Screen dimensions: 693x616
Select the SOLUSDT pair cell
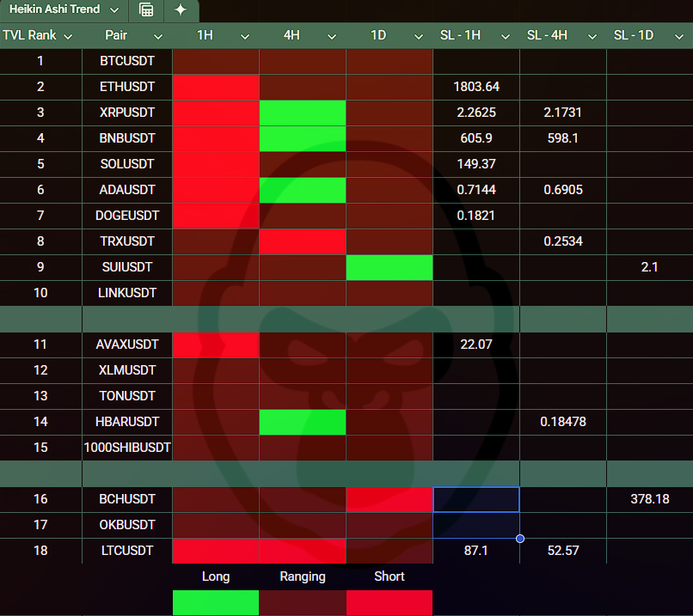[127, 164]
